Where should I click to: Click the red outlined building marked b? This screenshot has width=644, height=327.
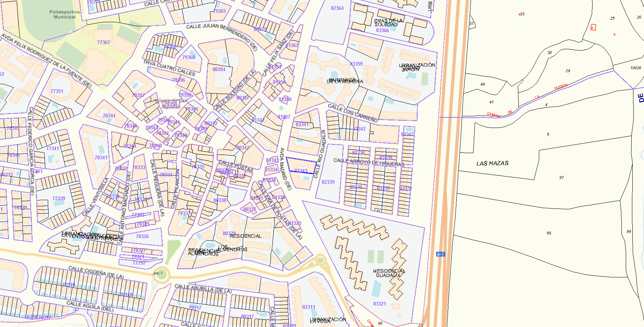[593, 27]
